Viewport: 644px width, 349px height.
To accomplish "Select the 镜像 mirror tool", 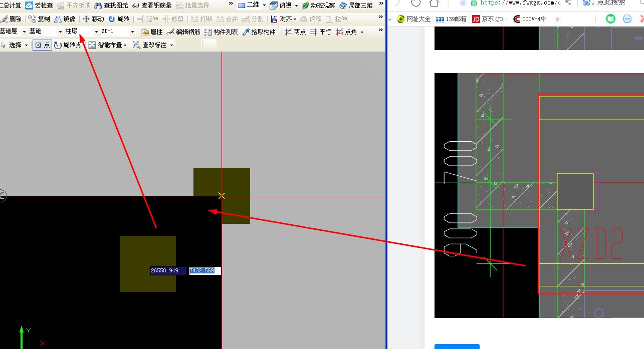I will pos(65,19).
